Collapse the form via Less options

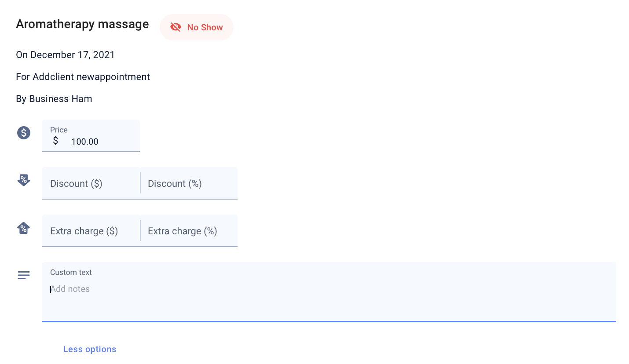click(90, 349)
